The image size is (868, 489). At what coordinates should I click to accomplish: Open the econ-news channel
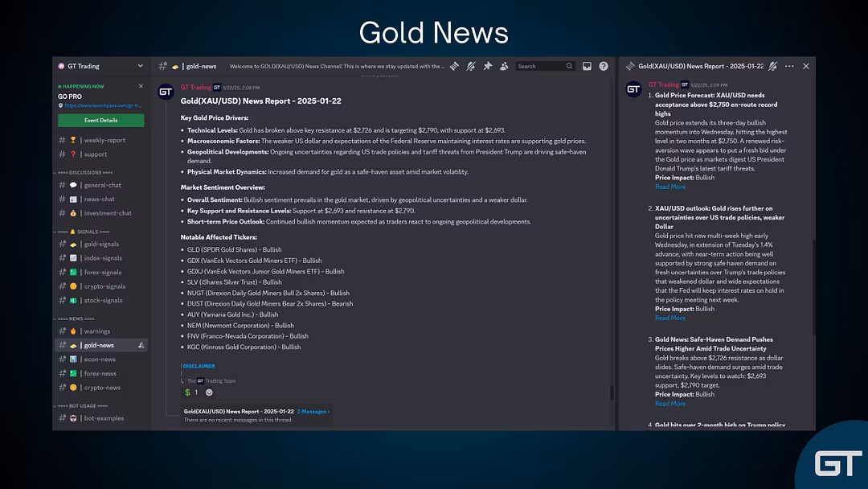click(x=100, y=359)
